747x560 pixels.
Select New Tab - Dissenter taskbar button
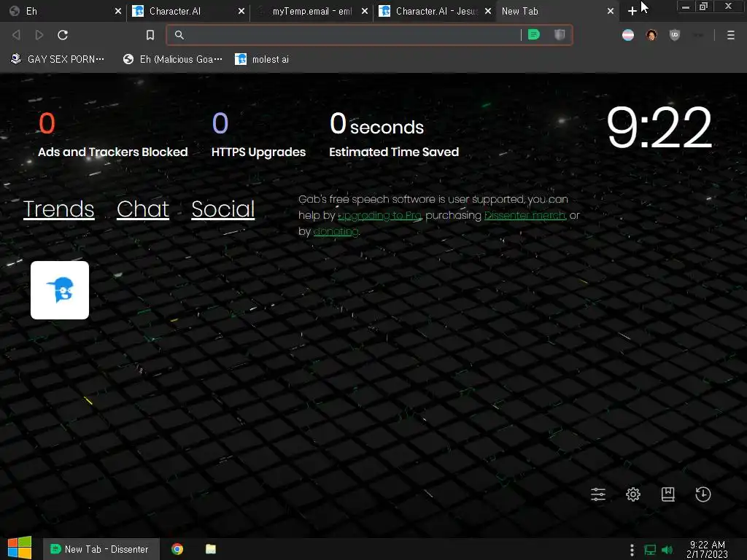tap(101, 549)
